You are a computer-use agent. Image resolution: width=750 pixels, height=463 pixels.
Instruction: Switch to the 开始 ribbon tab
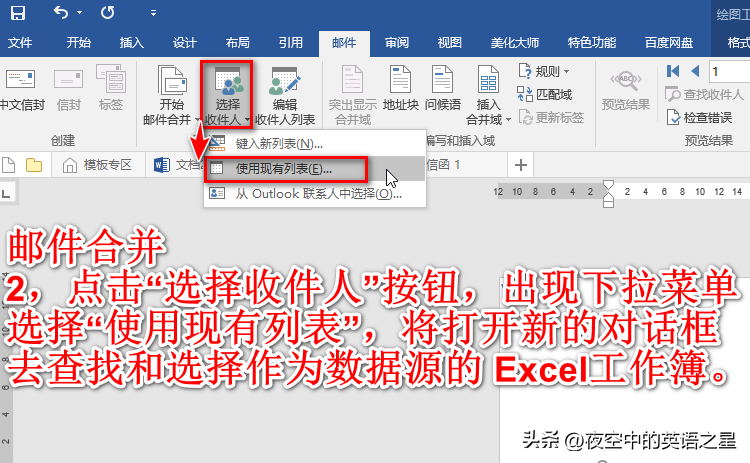point(78,43)
